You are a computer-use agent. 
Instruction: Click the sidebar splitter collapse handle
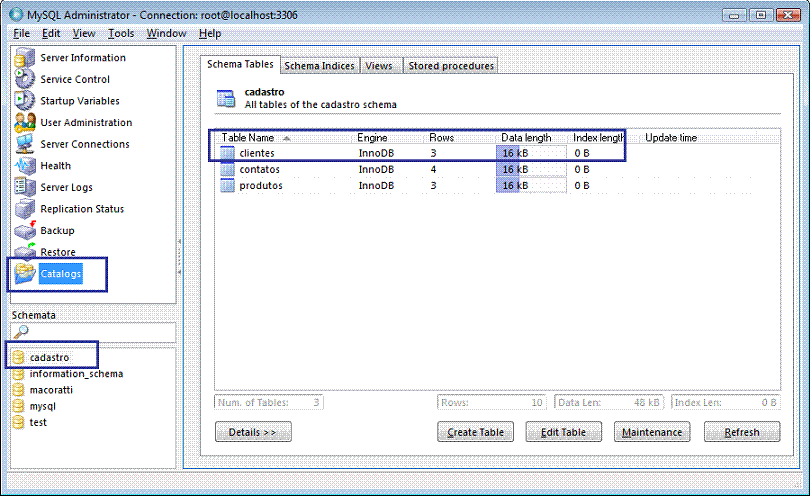point(179,257)
